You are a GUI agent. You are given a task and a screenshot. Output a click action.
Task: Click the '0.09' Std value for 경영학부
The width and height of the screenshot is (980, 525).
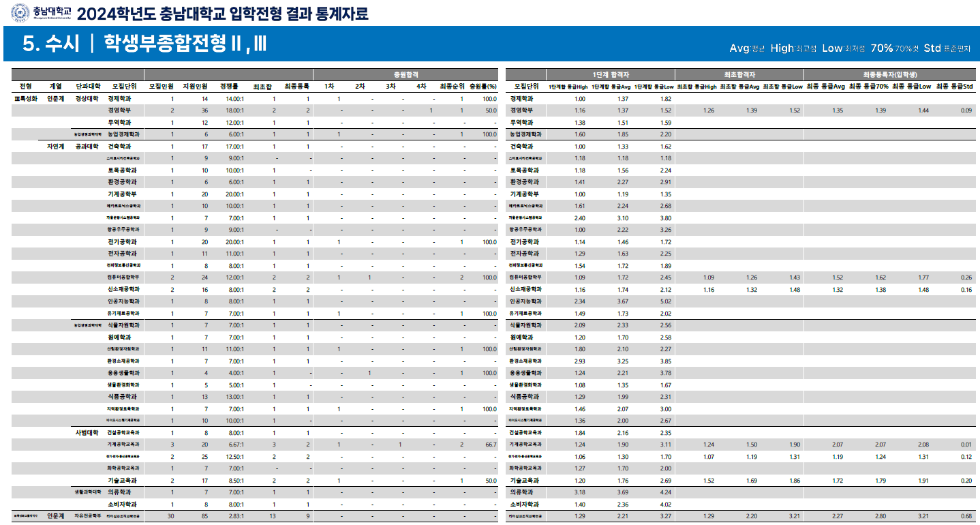(966, 110)
